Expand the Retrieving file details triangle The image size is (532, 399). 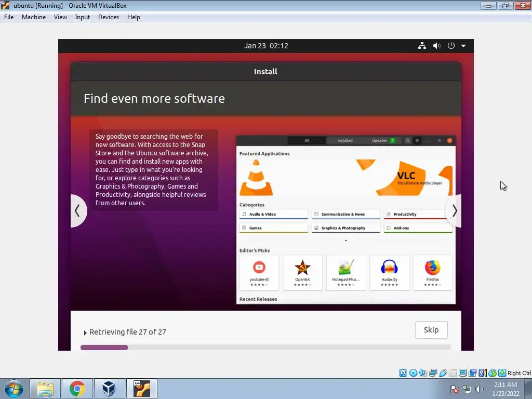point(85,333)
